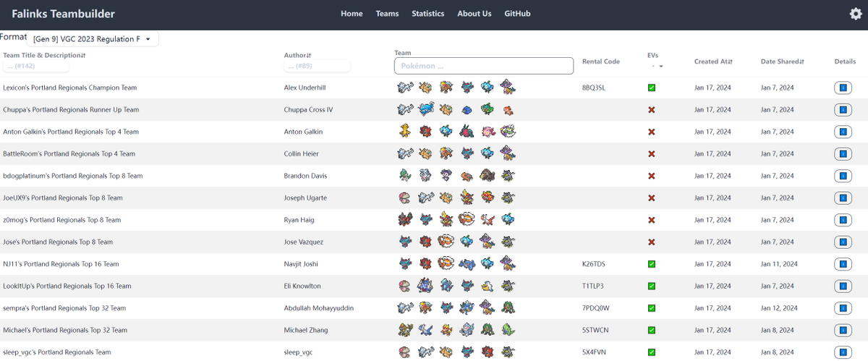Open the settings gear icon
The height and width of the screenshot is (361, 868).
[855, 14]
